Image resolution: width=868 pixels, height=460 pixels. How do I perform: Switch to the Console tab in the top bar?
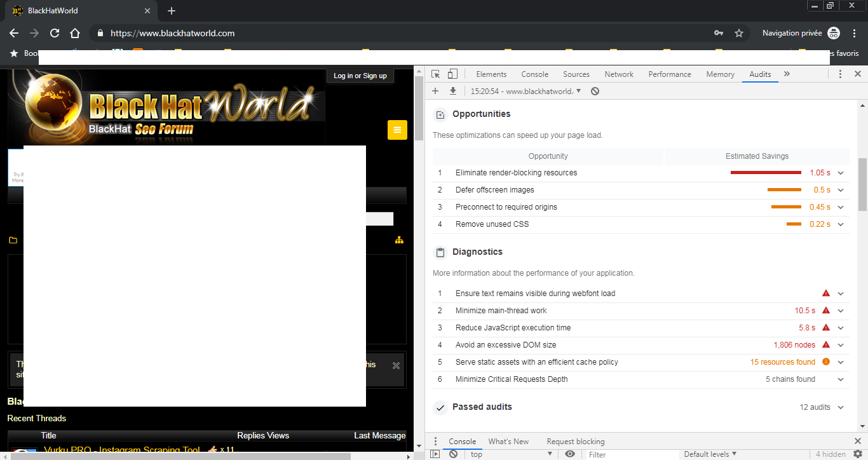[x=534, y=74]
